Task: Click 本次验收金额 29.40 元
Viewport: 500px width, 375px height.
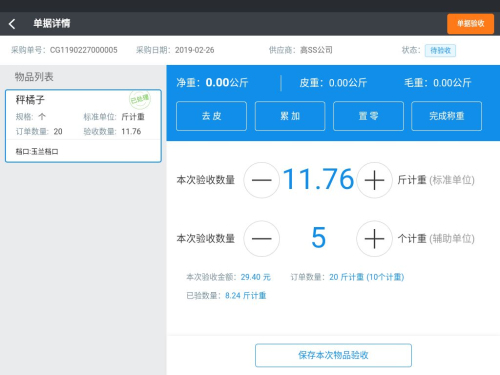Action: (x=228, y=277)
